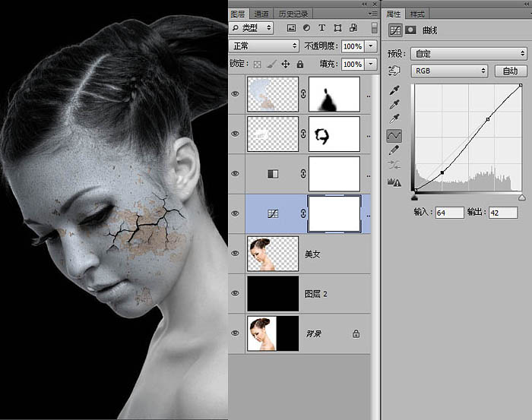This screenshot has height=420, width=532.
Task: Click the selected curve point at 64
Action: click(442, 172)
